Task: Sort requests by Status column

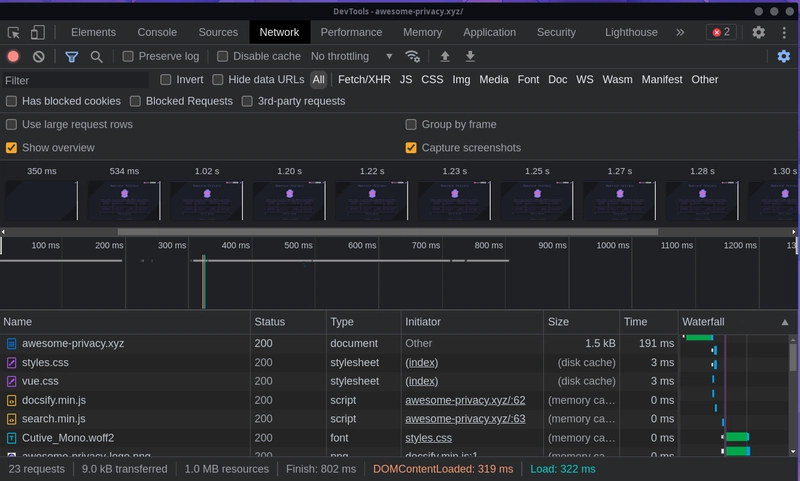Action: point(288,322)
